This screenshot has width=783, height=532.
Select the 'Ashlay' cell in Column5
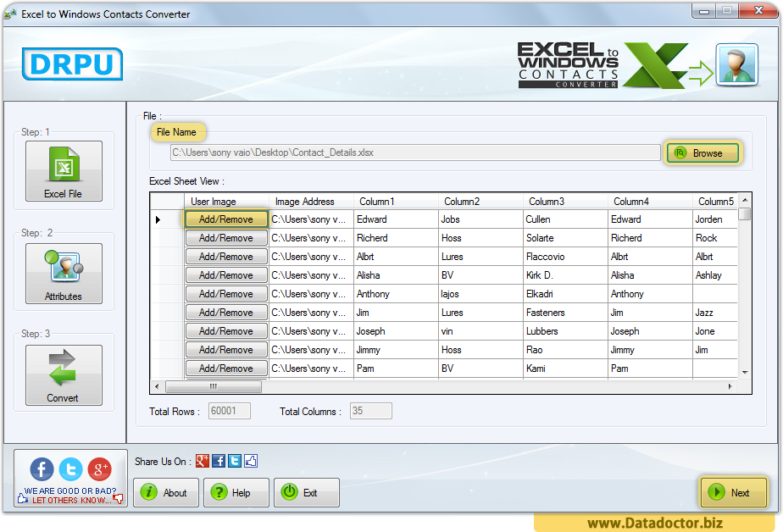[x=715, y=275]
